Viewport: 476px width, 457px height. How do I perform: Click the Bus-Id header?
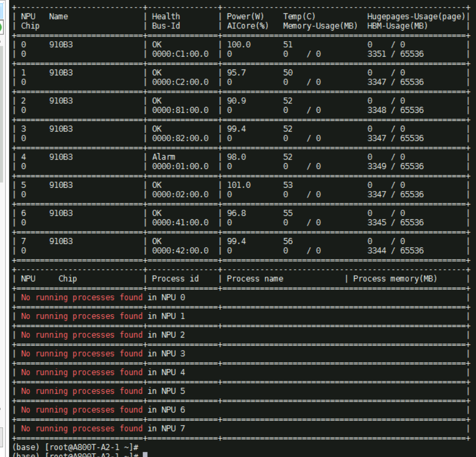click(x=166, y=26)
